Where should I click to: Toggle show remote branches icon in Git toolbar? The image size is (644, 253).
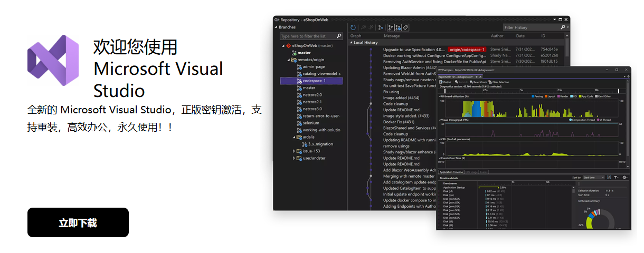coord(398,27)
